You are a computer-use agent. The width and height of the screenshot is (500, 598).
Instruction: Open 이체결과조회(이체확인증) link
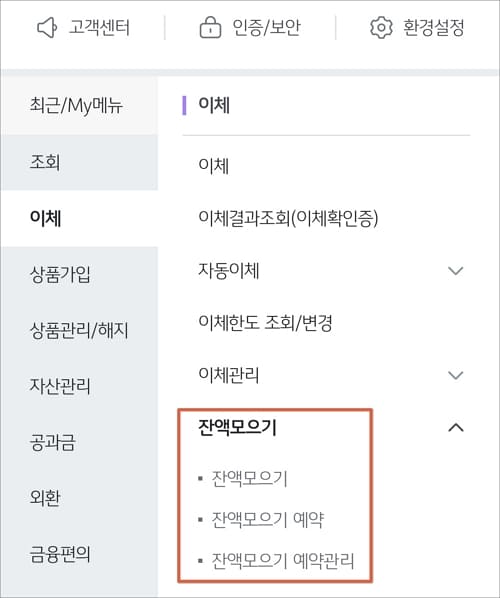click(288, 219)
